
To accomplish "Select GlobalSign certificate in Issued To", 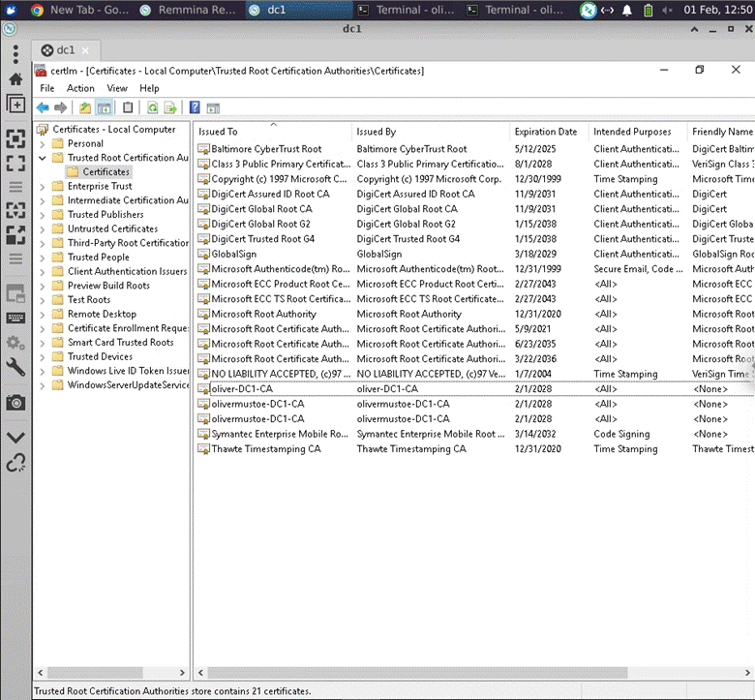I will [234, 254].
